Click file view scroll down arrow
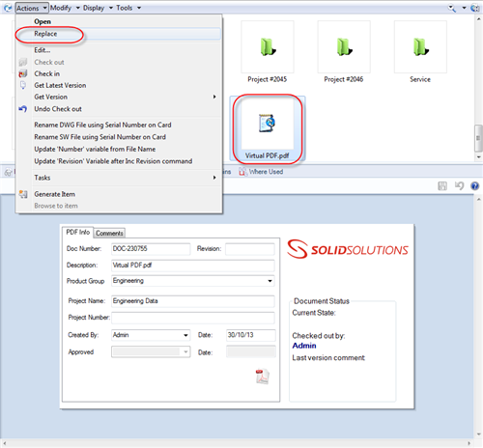This screenshot has height=448, width=483. click(479, 157)
